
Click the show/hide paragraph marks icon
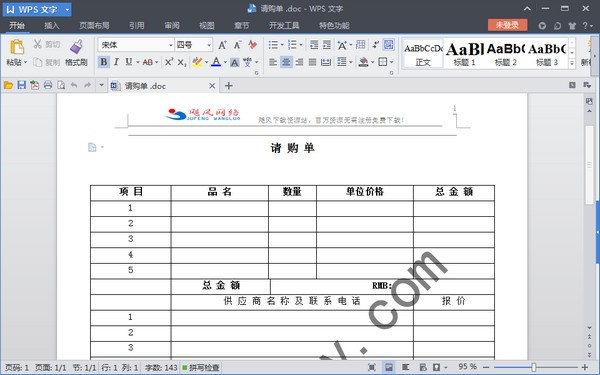click(x=375, y=45)
